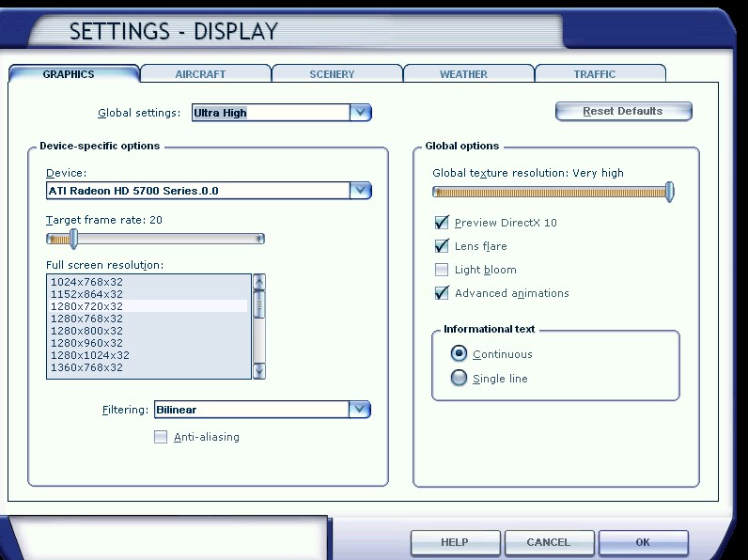Screen dimensions: 748x560
Task: Enable the Light bloom checkbox
Action: coord(442,270)
